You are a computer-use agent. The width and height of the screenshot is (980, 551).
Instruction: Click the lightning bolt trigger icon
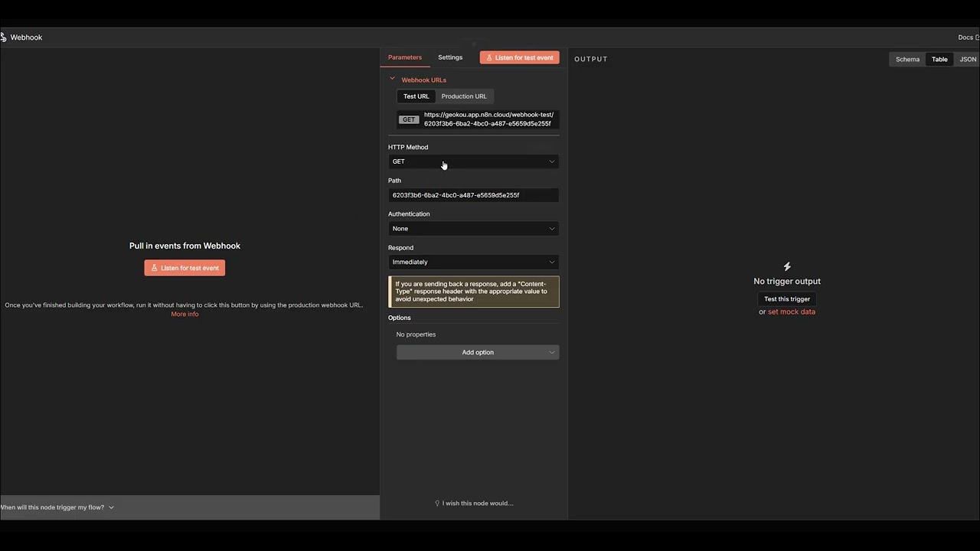pyautogui.click(x=787, y=266)
